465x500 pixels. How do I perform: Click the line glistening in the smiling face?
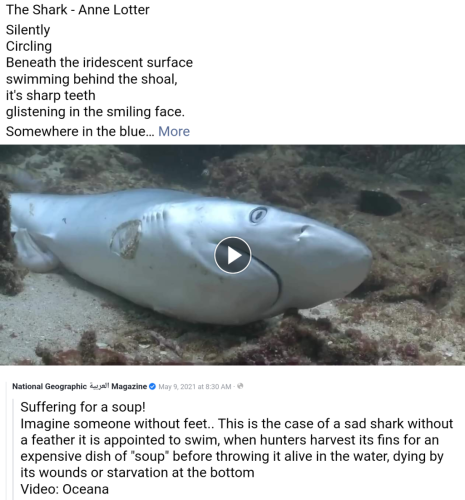[95, 112]
